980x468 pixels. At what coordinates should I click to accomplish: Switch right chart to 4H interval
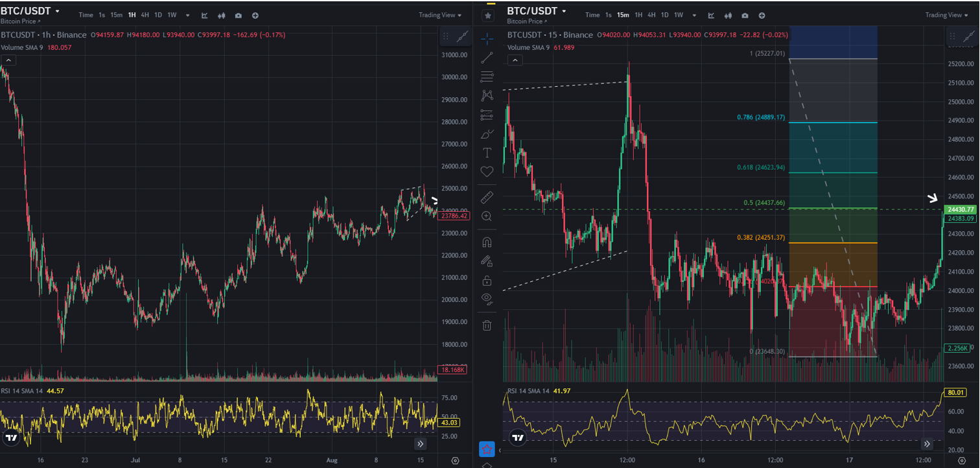651,15
